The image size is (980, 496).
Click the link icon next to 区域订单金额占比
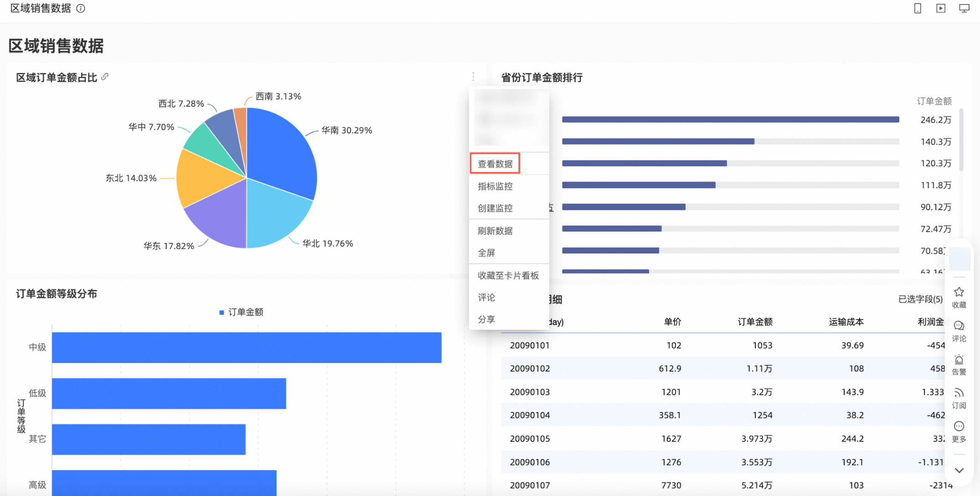point(105,77)
